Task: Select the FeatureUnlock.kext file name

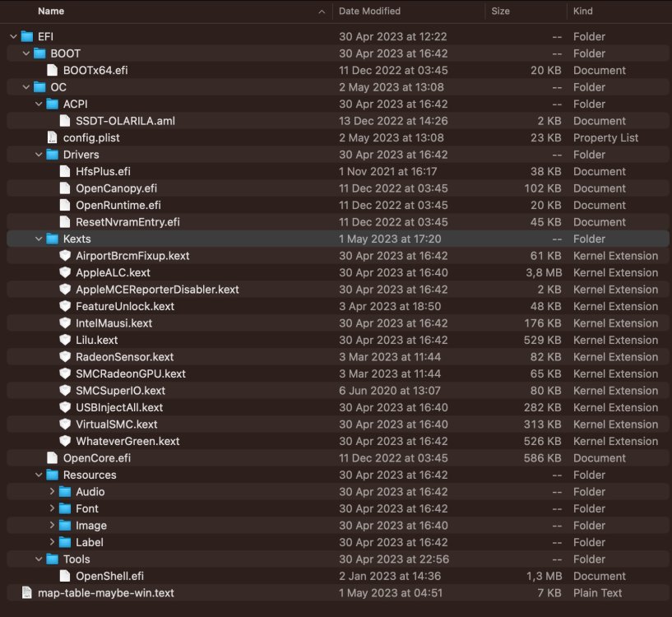Action: pyautogui.click(x=125, y=306)
